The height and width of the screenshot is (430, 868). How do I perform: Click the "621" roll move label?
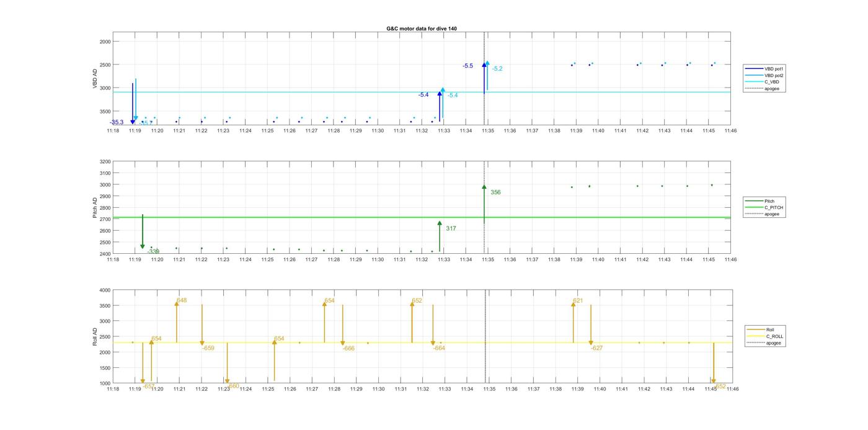(578, 300)
